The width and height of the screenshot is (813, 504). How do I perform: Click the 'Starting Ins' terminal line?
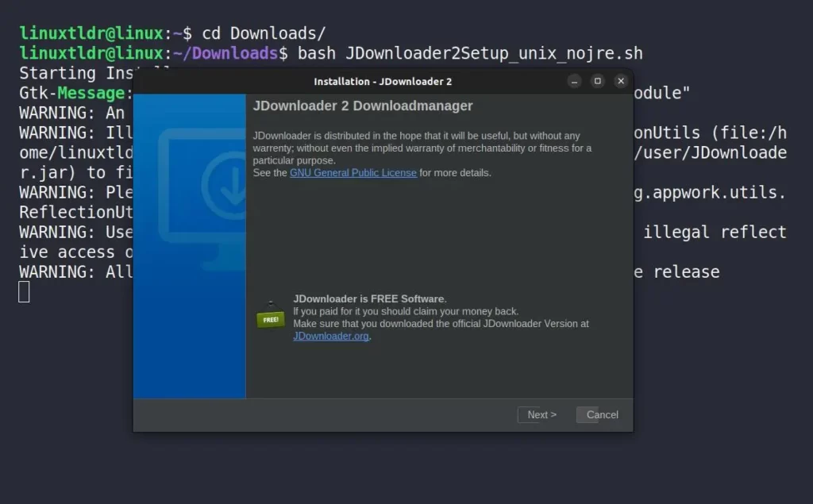point(76,73)
